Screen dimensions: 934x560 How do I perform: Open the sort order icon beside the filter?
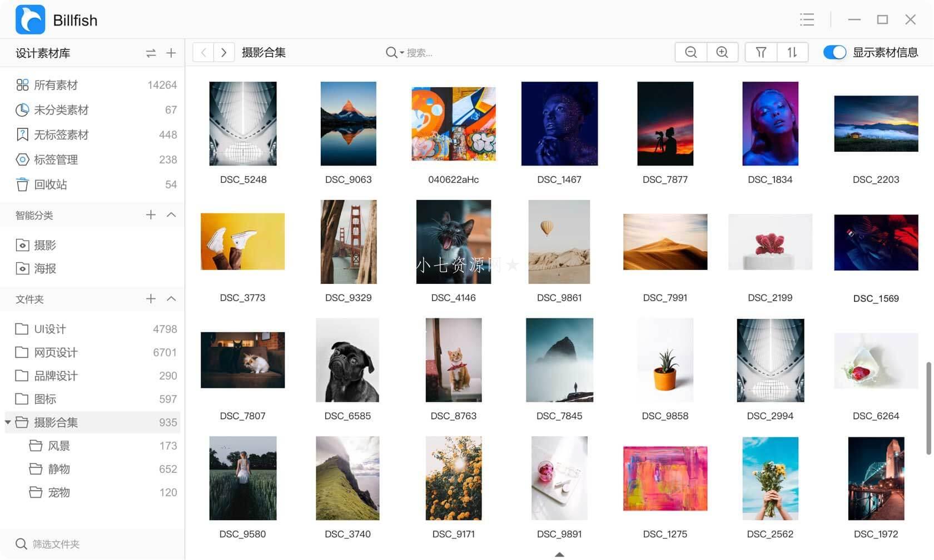[x=792, y=52]
